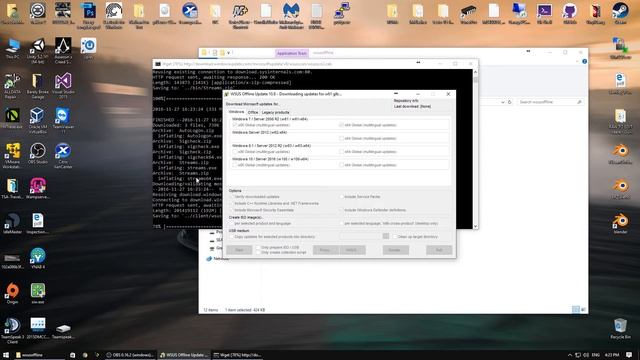640x360 pixels.
Task: Launch Oracle VM VirtualBox shortcut
Action: 38,121
